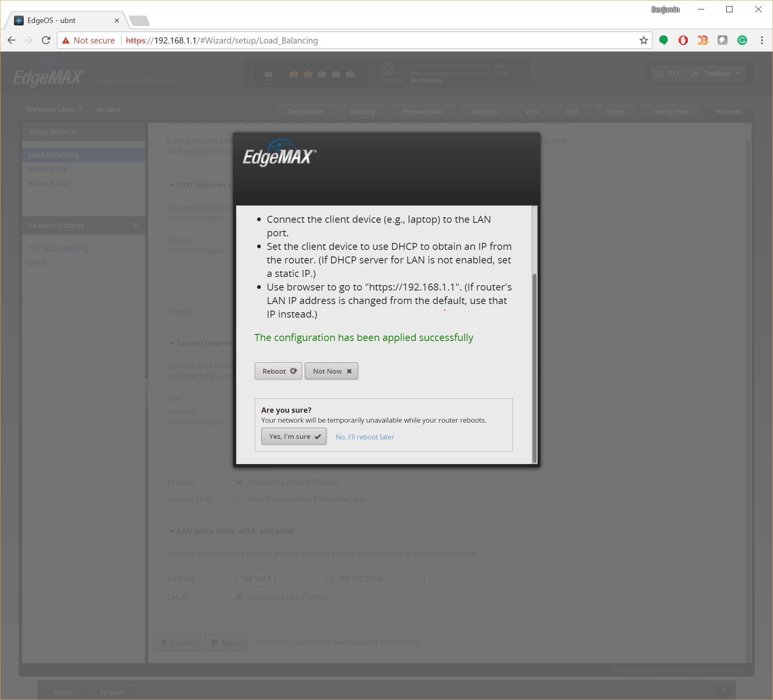Close the EdgeOS - ubnt tab
Image resolution: width=773 pixels, height=700 pixels.
pos(117,21)
